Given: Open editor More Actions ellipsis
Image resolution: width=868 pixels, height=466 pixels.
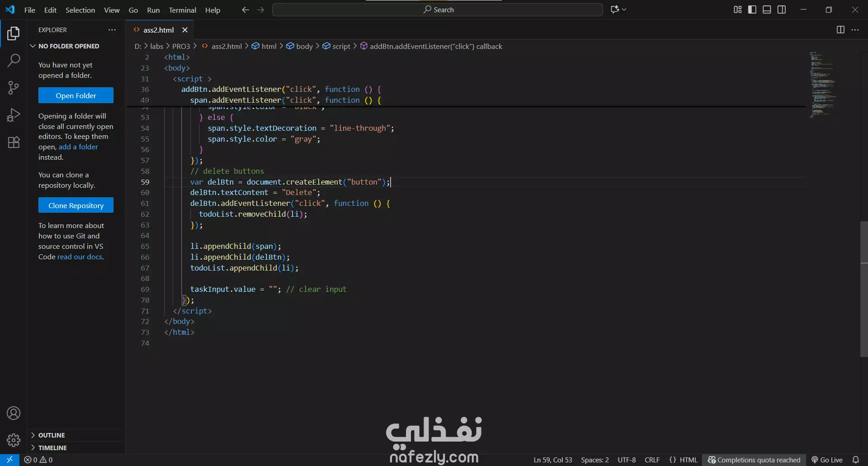Looking at the screenshot, I should [x=855, y=30].
